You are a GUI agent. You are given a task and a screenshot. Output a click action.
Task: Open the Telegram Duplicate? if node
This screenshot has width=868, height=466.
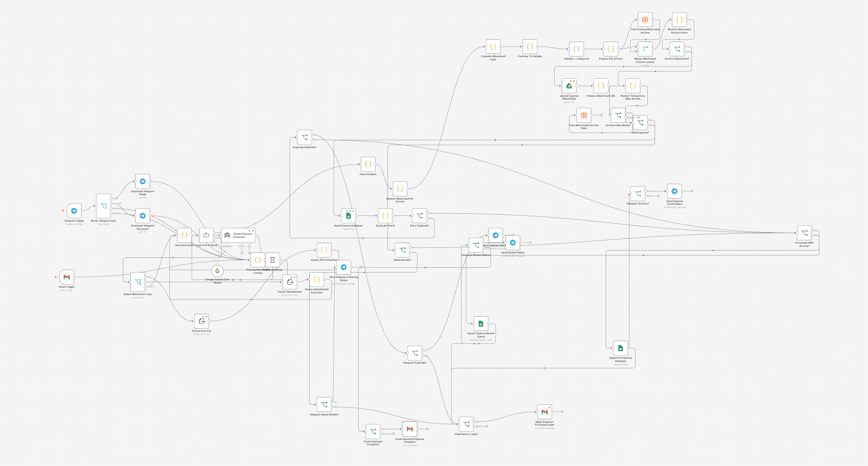point(415,353)
